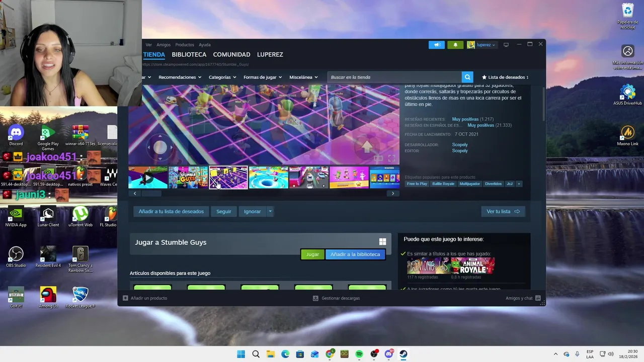
Task: Click the Battle Royale tag
Action: [x=443, y=184]
